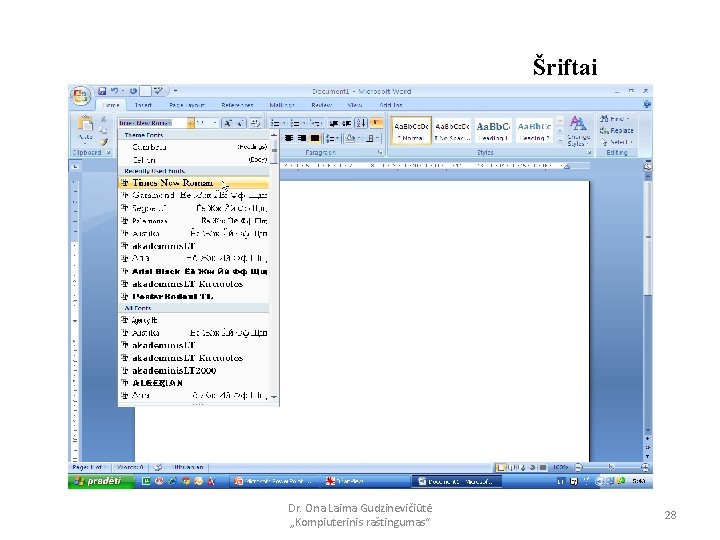Select Arial Black in the font list
Screen dimensions: 720x540
193,271
